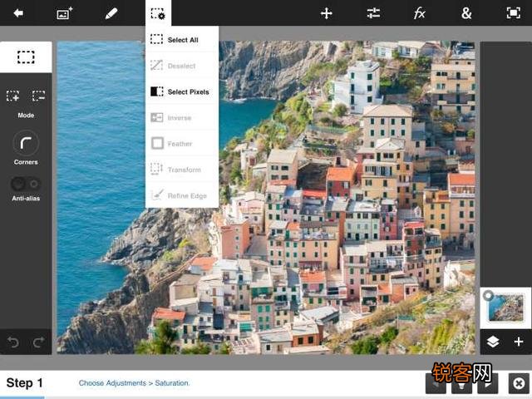The height and width of the screenshot is (399, 532).
Task: Toggle layer visibility circle on thumbnail
Action: (488, 296)
